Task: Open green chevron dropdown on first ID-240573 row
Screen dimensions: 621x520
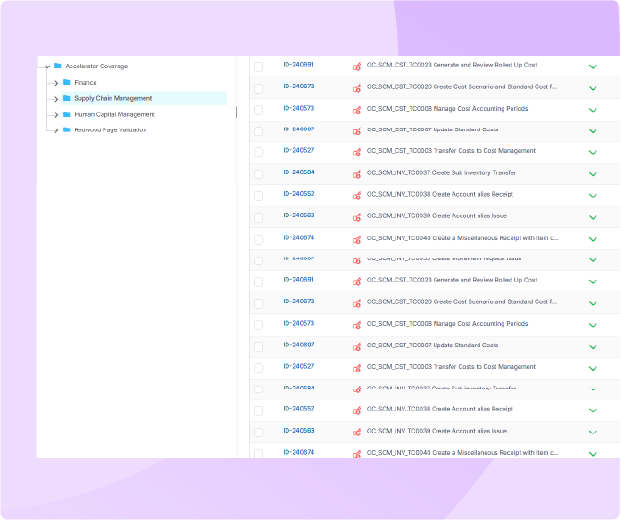Action: click(x=592, y=109)
